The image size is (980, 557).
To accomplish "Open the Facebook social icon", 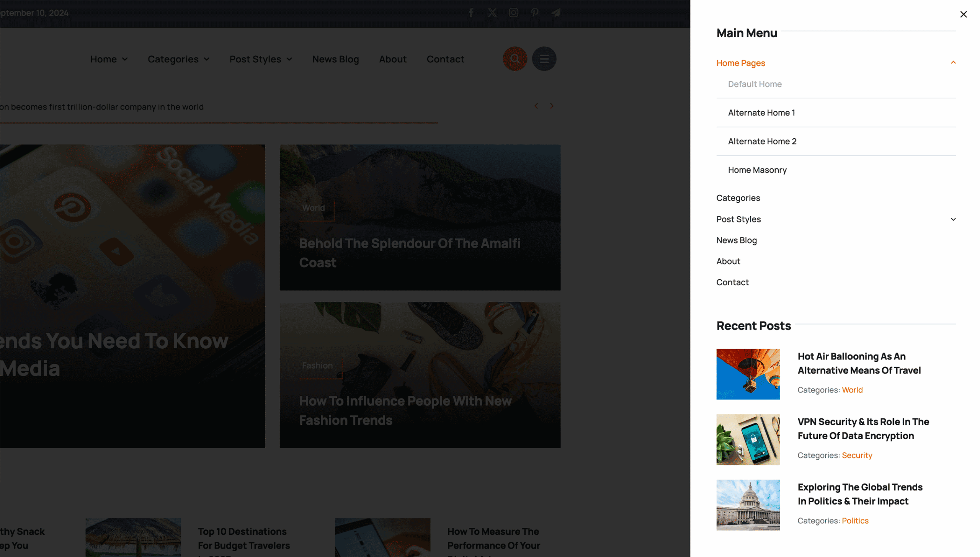I will [471, 13].
